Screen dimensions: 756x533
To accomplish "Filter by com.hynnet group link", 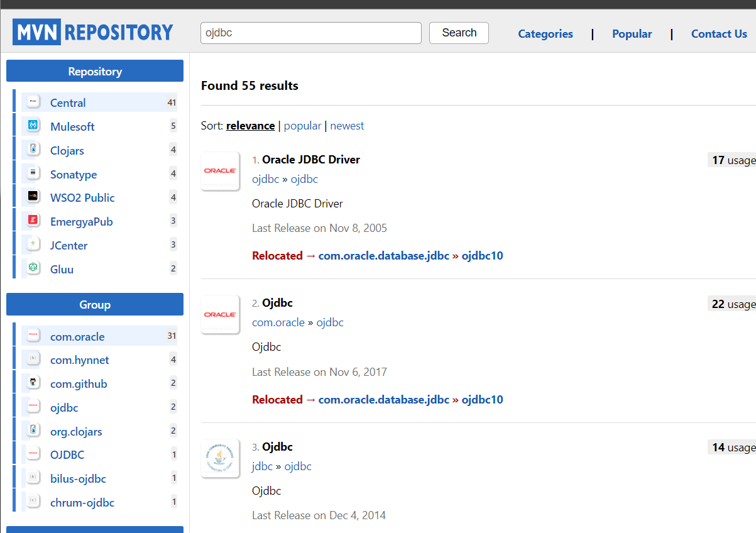I will point(80,360).
